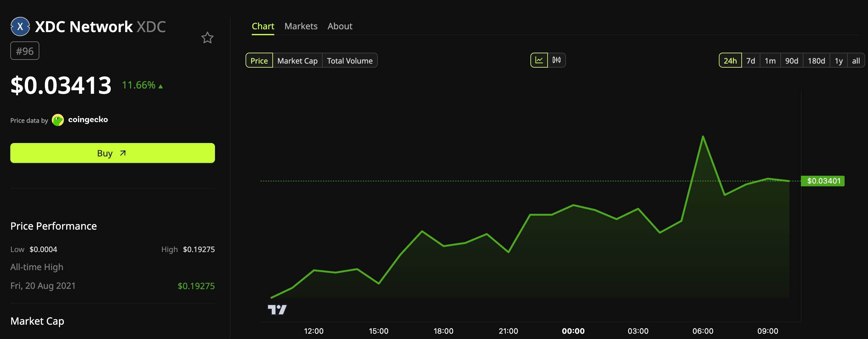Click the Market Cap section heading

(x=37, y=321)
